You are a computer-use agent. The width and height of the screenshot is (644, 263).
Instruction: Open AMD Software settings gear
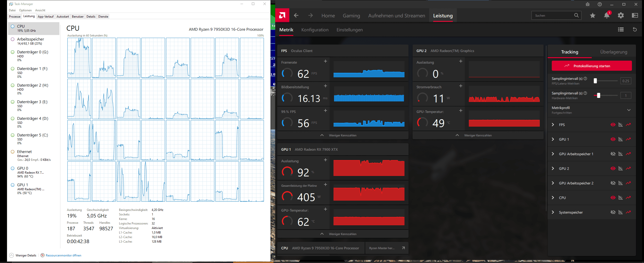(x=621, y=16)
